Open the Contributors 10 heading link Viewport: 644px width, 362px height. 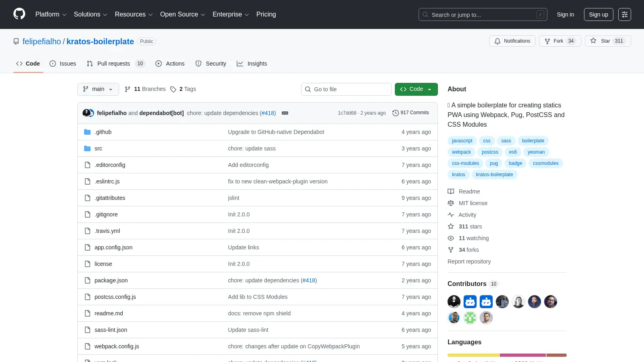473,284
